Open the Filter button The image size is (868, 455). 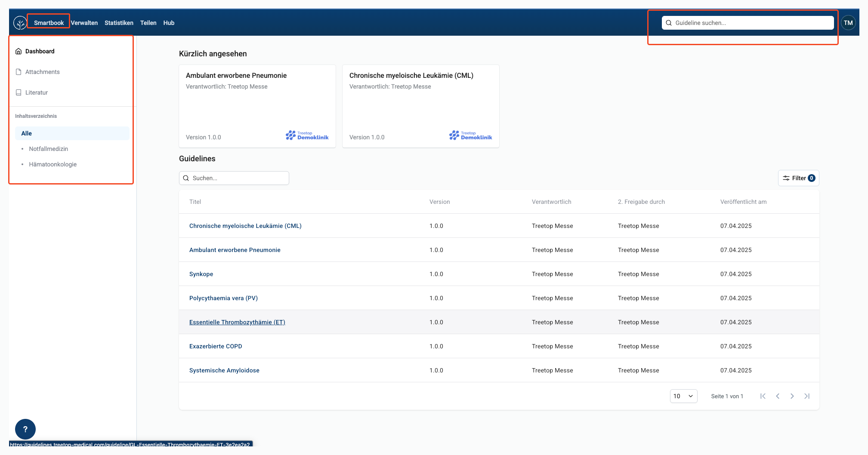pyautogui.click(x=798, y=178)
